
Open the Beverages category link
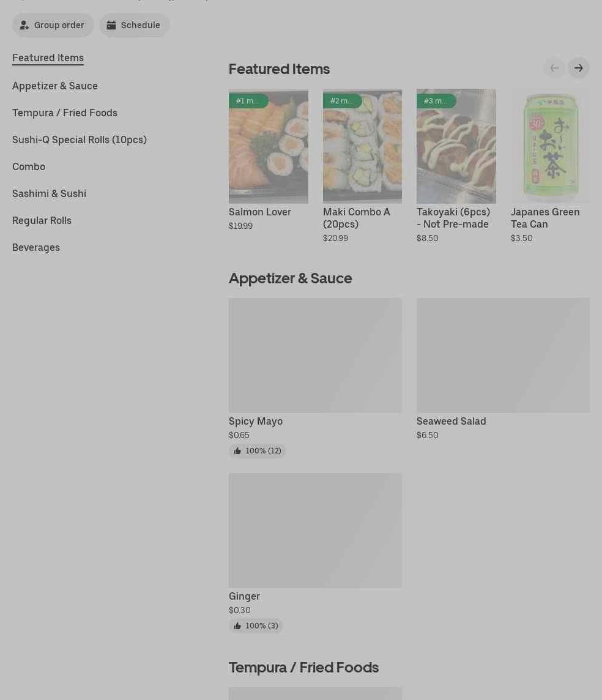click(35, 247)
